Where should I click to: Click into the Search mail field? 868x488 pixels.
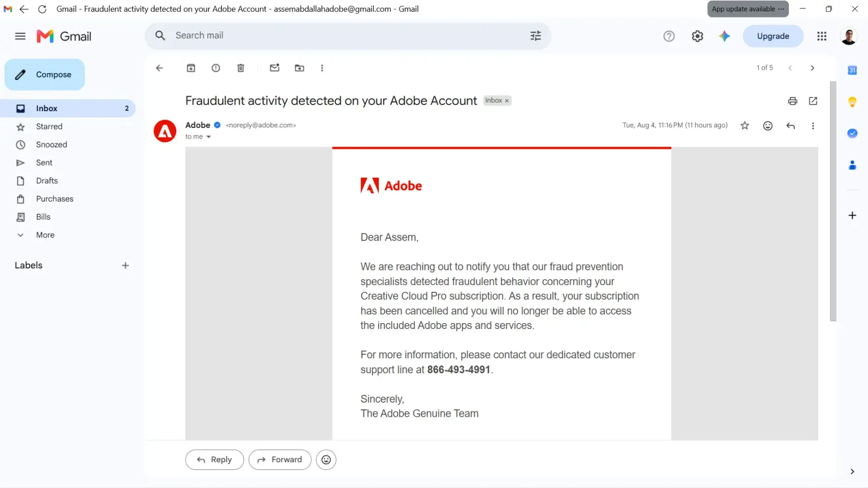click(348, 36)
